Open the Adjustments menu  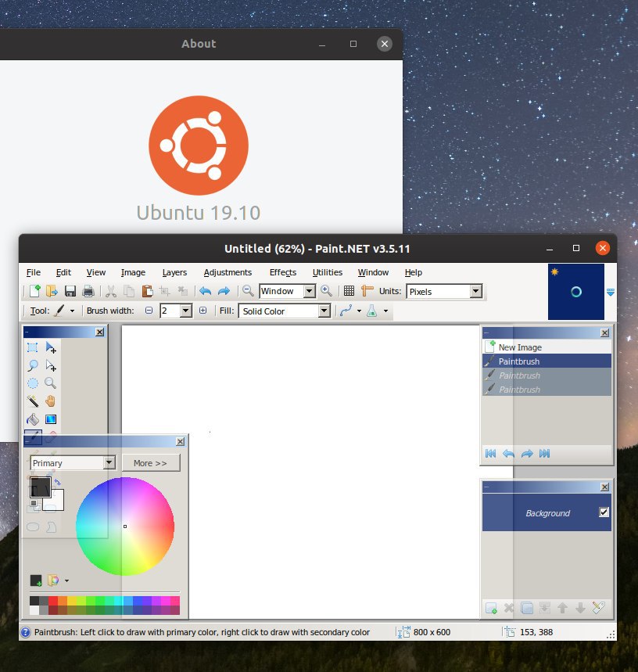pyautogui.click(x=228, y=272)
